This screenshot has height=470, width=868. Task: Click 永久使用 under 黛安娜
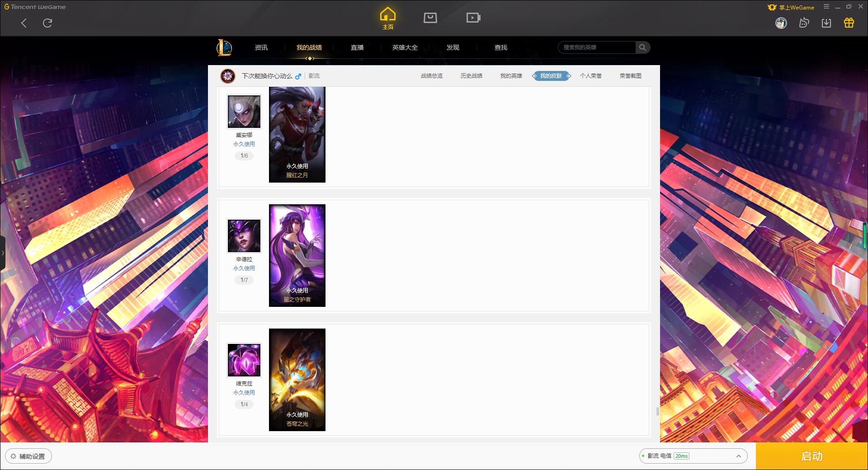pos(244,144)
